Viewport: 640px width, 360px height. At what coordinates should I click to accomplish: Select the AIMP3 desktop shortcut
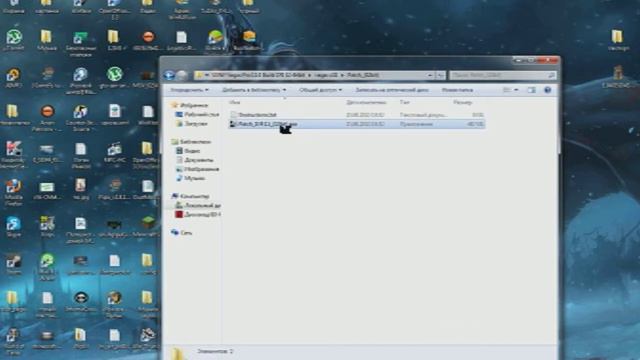13,78
